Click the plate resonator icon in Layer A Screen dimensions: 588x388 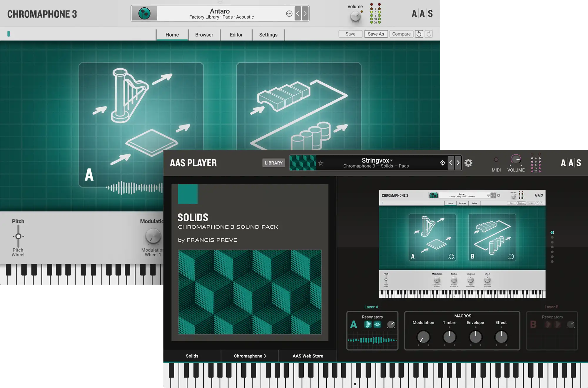[377, 325]
